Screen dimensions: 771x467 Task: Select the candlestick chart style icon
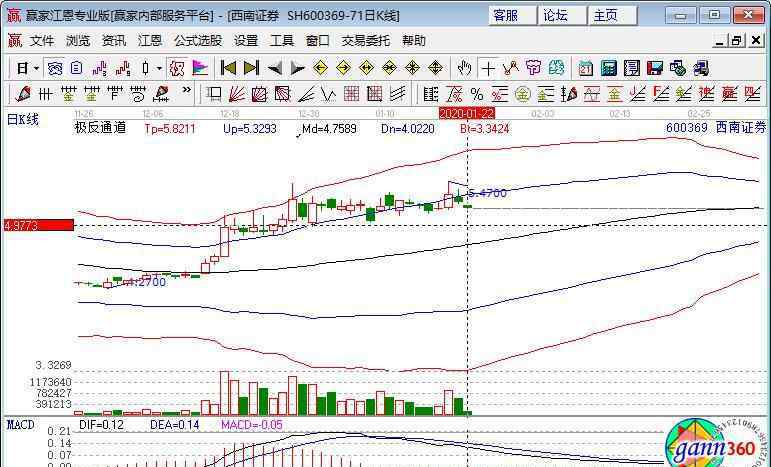[x=146, y=68]
